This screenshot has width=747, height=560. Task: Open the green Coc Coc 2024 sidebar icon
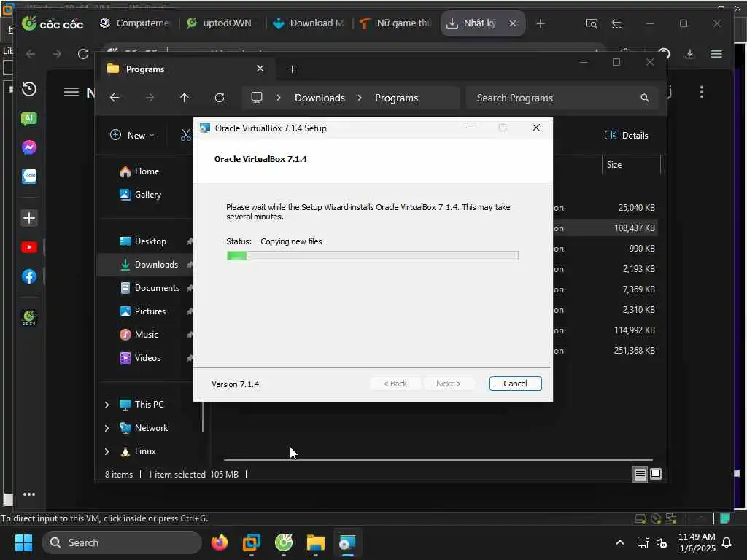tap(29, 318)
